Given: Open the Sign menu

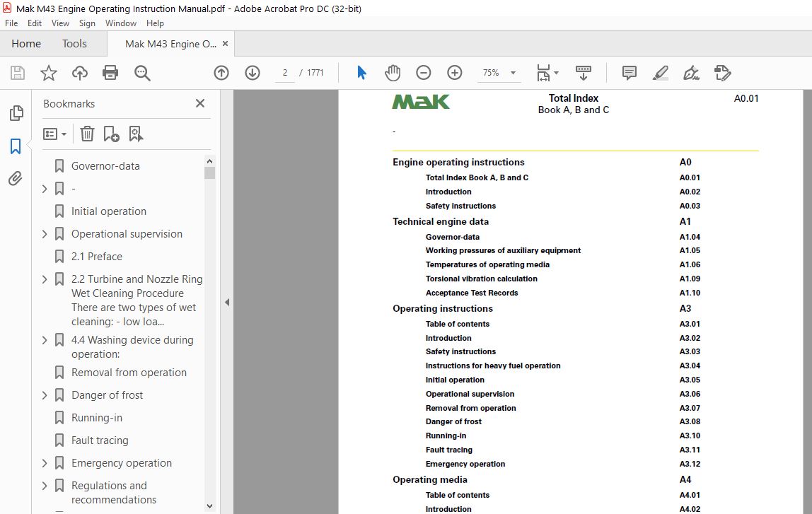Looking at the screenshot, I should [87, 23].
